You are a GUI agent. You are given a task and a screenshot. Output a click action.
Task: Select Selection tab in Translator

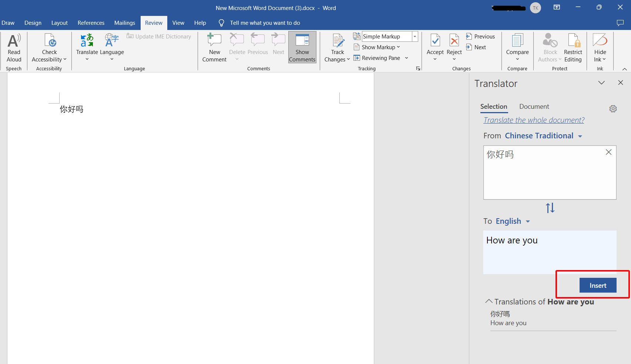point(494,107)
